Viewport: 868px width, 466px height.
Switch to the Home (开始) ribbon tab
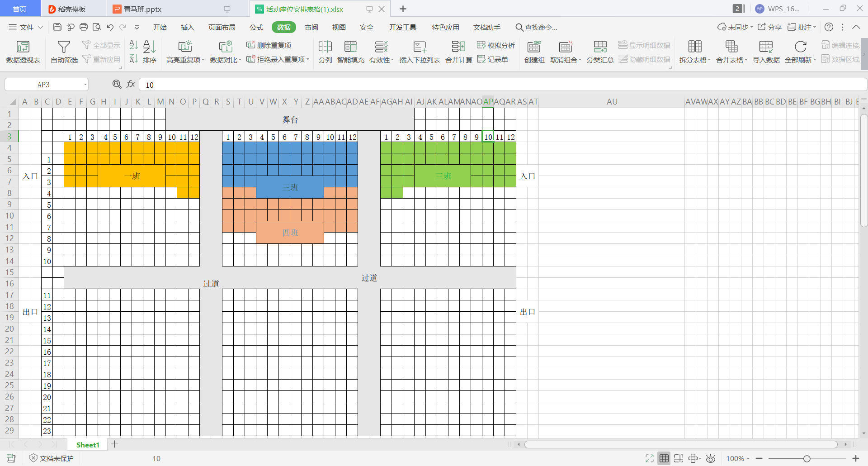pyautogui.click(x=160, y=27)
